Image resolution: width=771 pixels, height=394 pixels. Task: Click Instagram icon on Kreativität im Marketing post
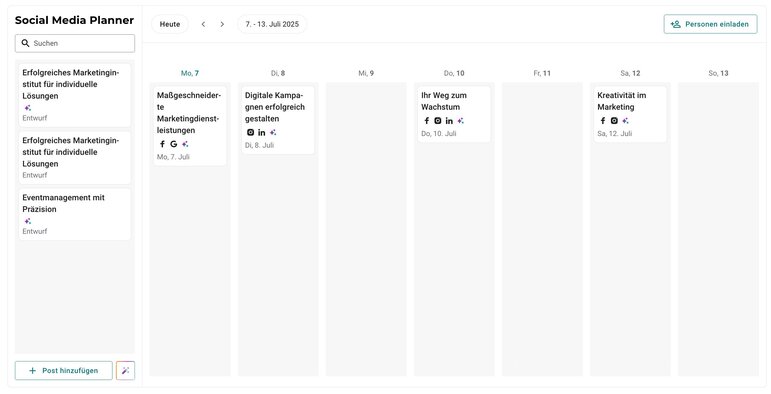614,121
